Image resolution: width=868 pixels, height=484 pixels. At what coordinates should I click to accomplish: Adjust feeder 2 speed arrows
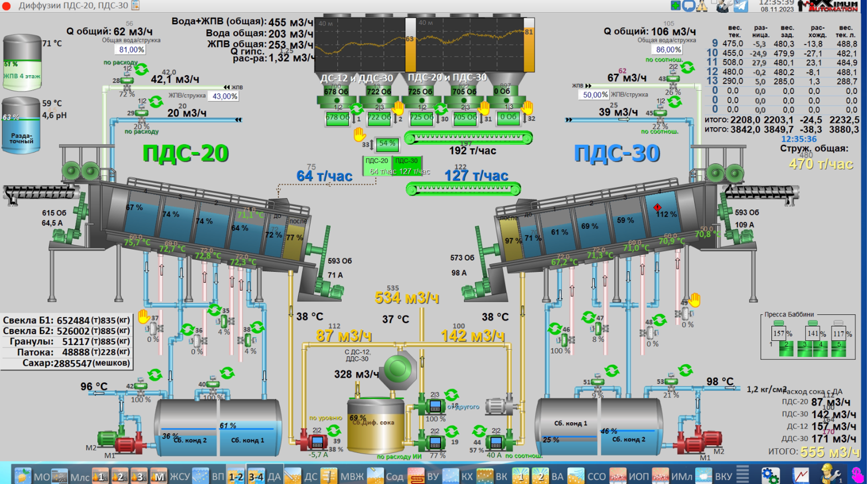point(395,119)
